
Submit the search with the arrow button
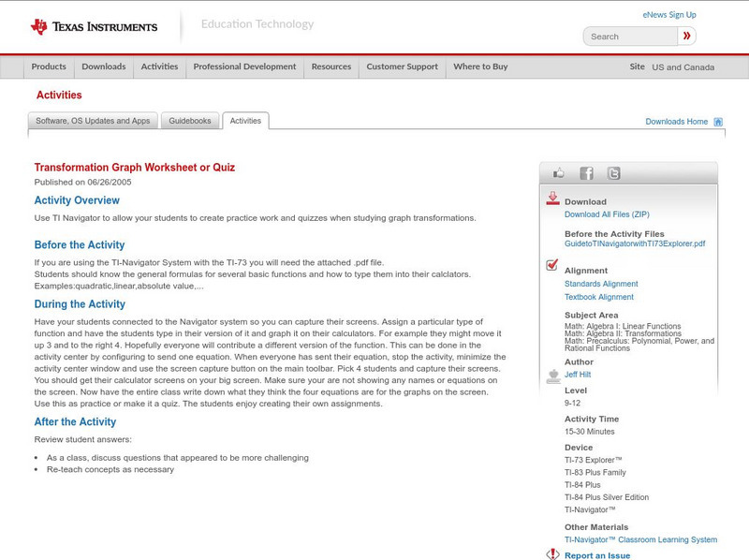[686, 36]
